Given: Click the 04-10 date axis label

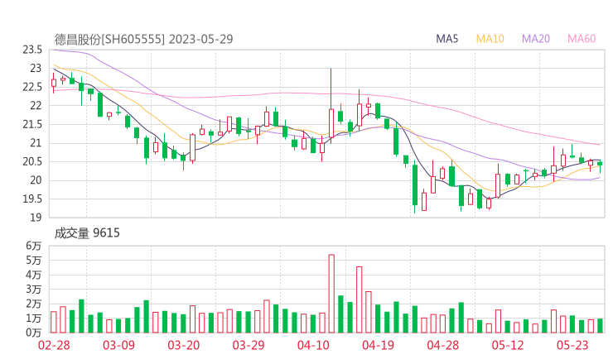Looking at the screenshot, I should point(313,345).
